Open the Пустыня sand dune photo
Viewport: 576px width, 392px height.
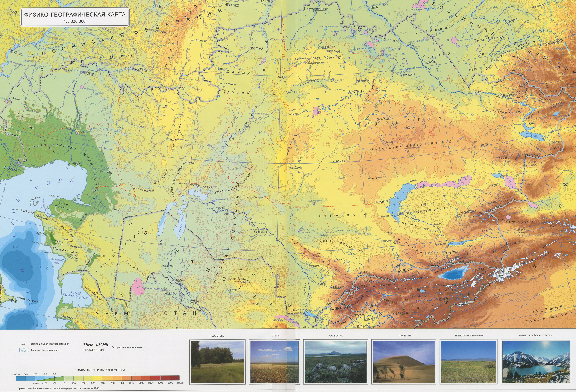(404, 362)
